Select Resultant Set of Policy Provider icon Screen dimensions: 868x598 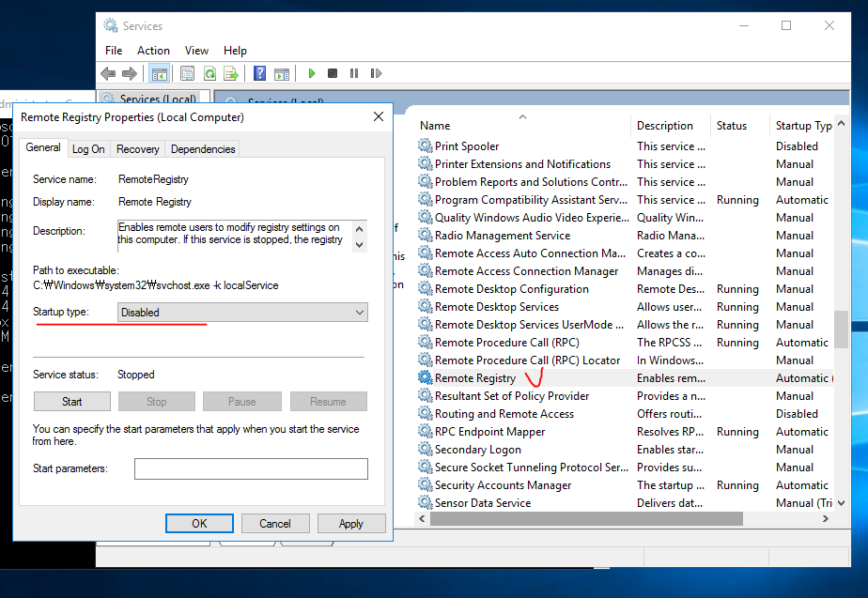[x=425, y=395]
